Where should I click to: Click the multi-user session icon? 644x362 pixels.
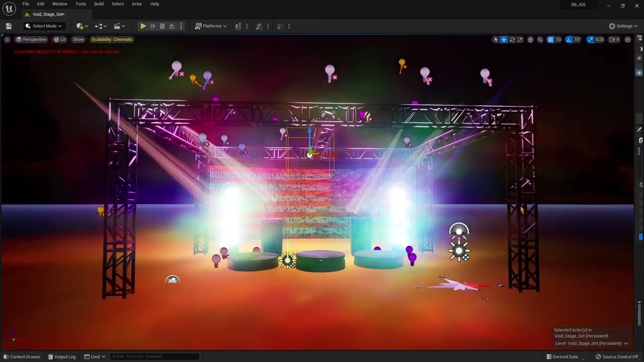click(238, 26)
